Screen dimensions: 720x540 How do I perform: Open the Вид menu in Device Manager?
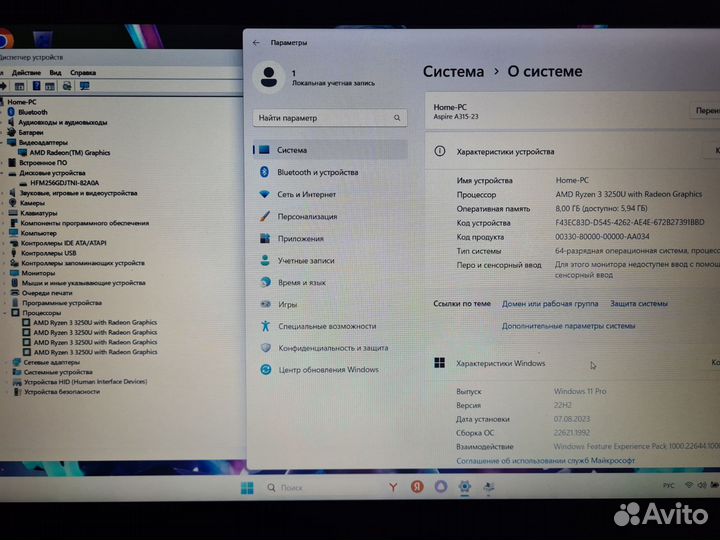click(55, 73)
